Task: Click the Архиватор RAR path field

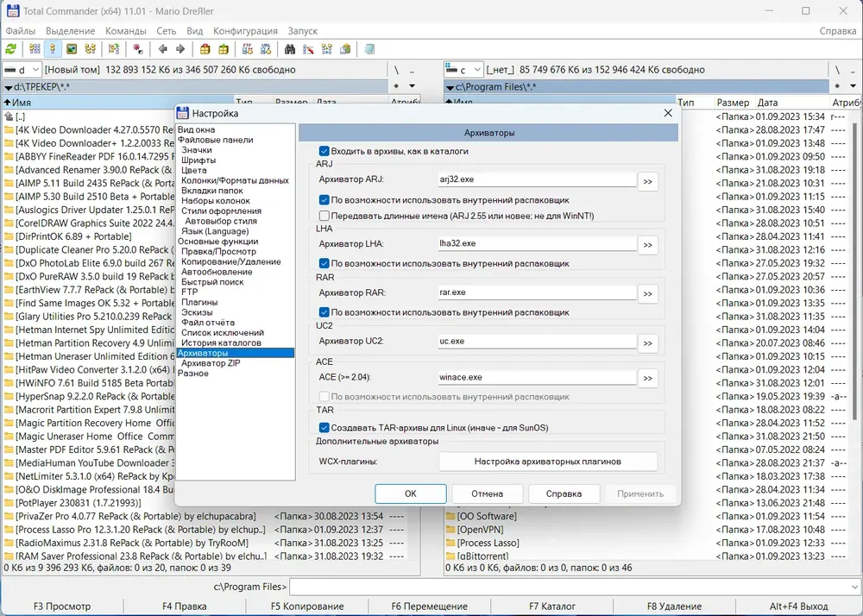Action: (537, 292)
